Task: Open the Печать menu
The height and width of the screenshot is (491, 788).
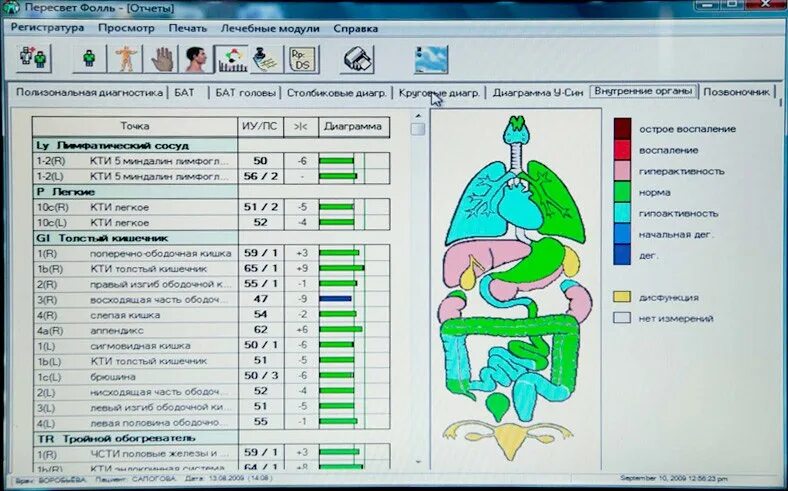Action: [187, 28]
